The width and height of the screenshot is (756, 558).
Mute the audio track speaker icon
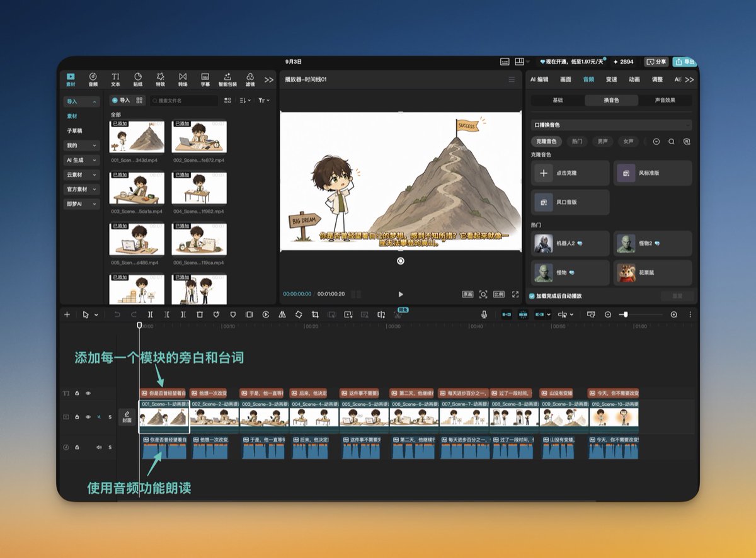(x=99, y=447)
